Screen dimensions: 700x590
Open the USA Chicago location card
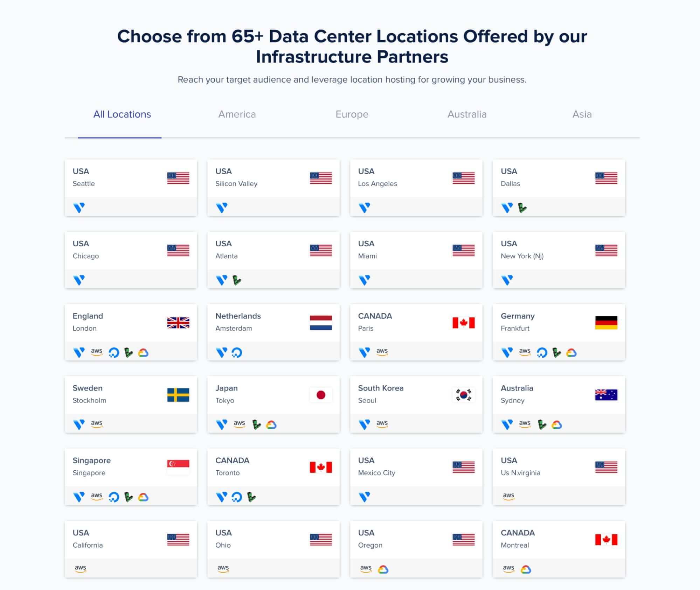tap(131, 260)
